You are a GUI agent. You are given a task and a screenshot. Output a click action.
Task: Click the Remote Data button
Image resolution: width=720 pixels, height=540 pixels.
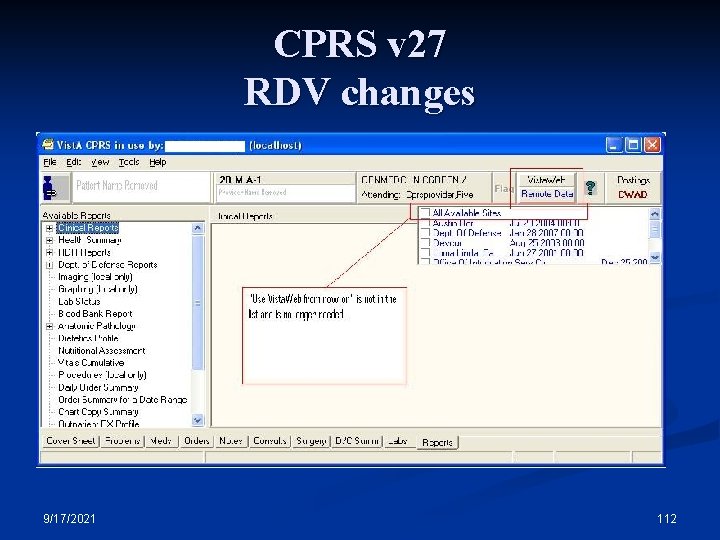tap(546, 194)
